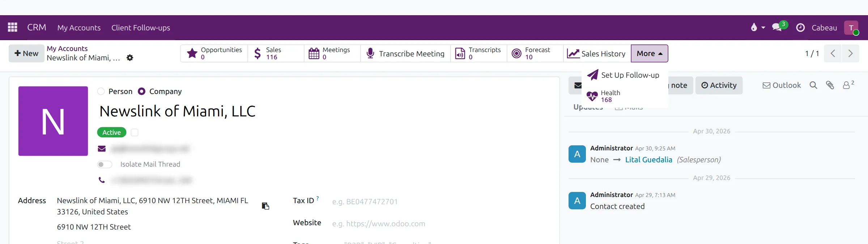
Task: Select the Person radio button
Action: pyautogui.click(x=101, y=91)
